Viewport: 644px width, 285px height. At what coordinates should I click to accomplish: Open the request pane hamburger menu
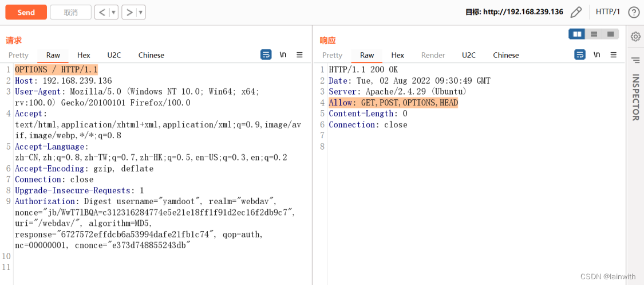tap(299, 55)
